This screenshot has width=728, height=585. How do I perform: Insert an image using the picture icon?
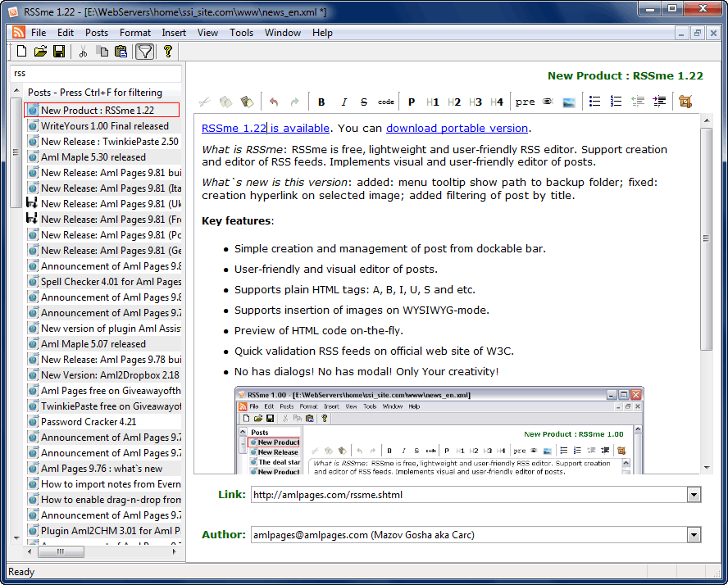569,102
